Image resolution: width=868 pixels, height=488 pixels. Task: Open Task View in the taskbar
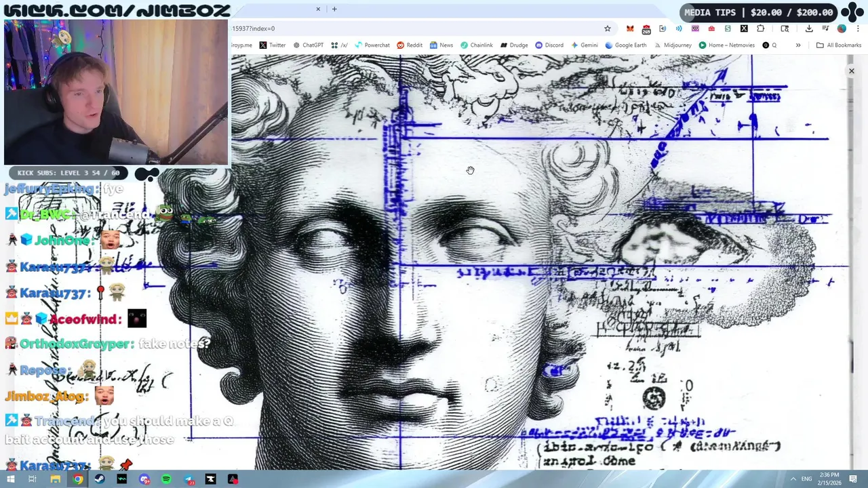pyautogui.click(x=32, y=479)
